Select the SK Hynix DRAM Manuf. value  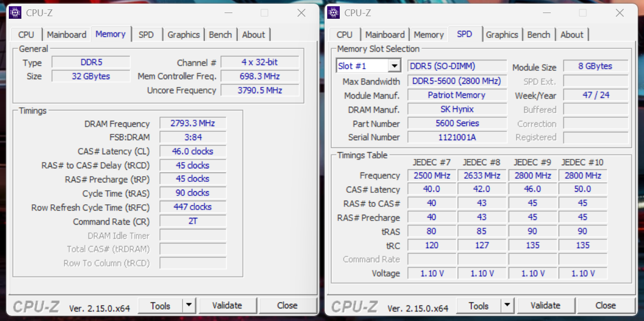point(457,109)
